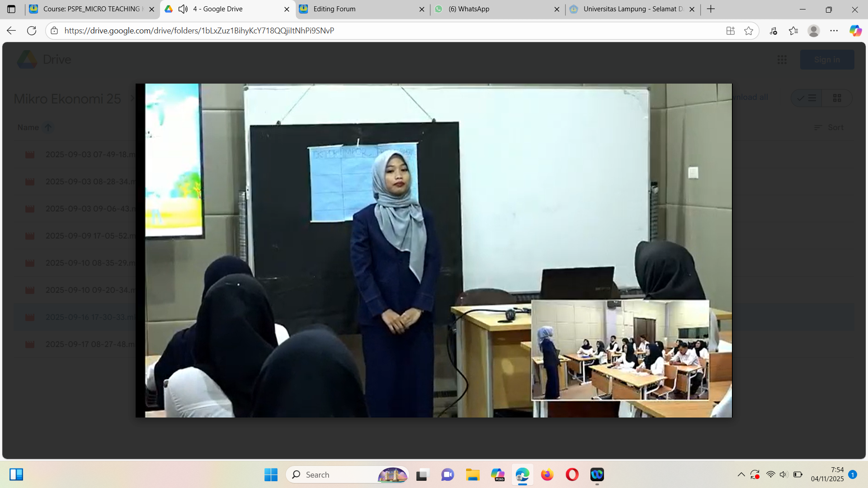Click the browser profile avatar icon
This screenshot has width=868, height=488.
pos(814,31)
